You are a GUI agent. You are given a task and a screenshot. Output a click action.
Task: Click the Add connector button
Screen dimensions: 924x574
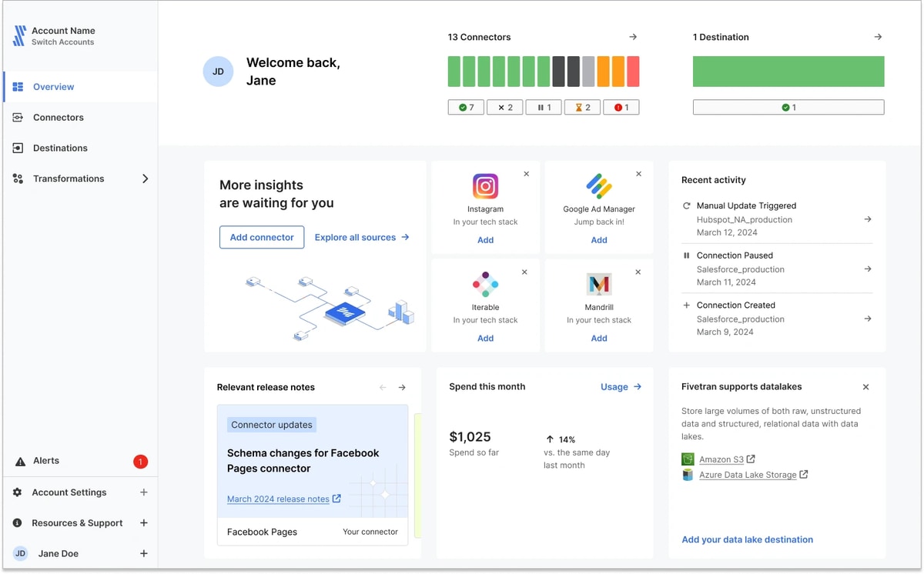tap(262, 237)
